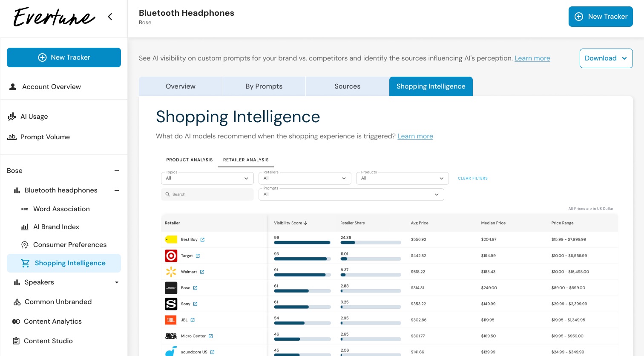Sort by Retailer Share column header
644x356 pixels.
click(353, 223)
